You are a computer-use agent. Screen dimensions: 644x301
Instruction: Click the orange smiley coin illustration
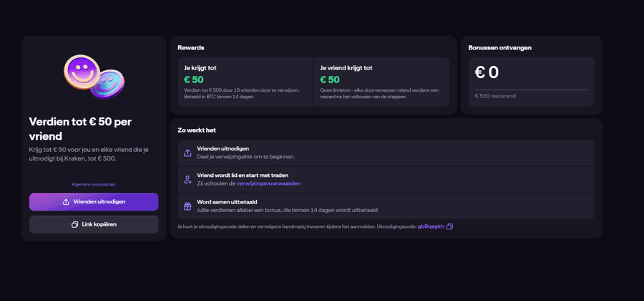pyautogui.click(x=82, y=72)
